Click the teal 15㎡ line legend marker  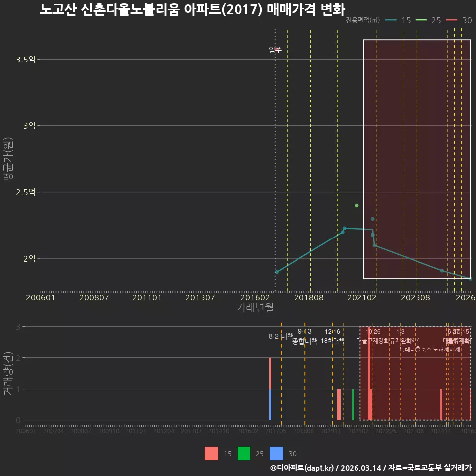391,20
